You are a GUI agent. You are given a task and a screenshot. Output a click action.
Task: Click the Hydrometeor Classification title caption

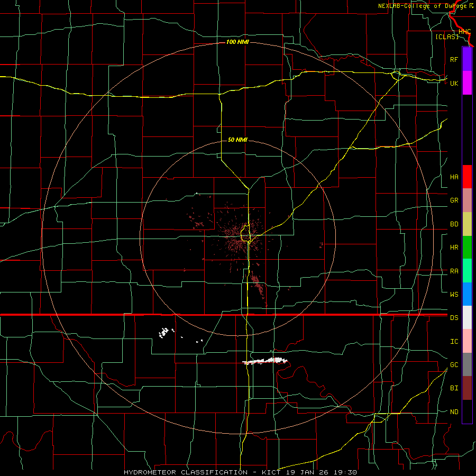(240, 472)
